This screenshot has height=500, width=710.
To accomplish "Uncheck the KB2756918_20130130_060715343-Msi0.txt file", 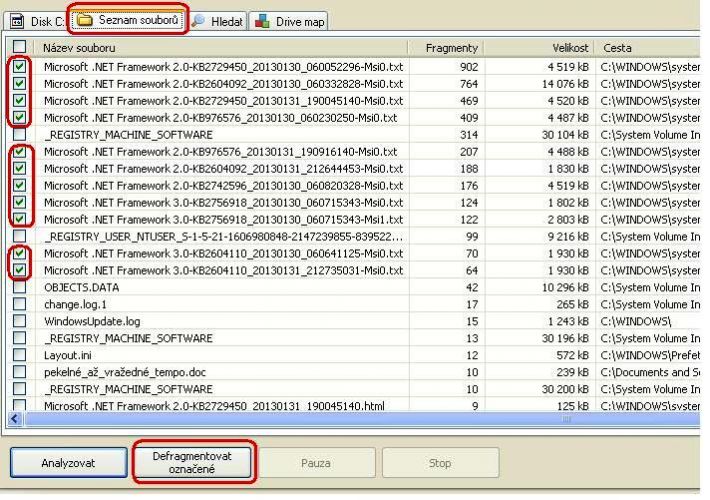I will pos(19,202).
